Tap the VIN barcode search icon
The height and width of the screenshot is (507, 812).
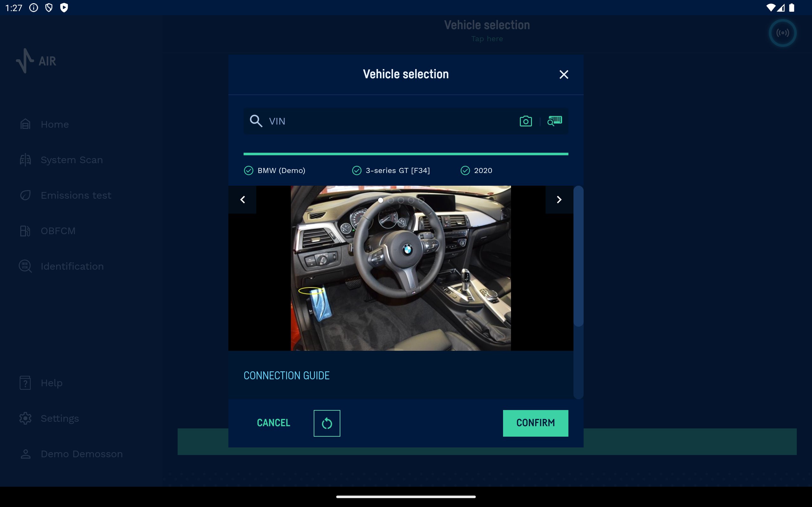click(554, 121)
